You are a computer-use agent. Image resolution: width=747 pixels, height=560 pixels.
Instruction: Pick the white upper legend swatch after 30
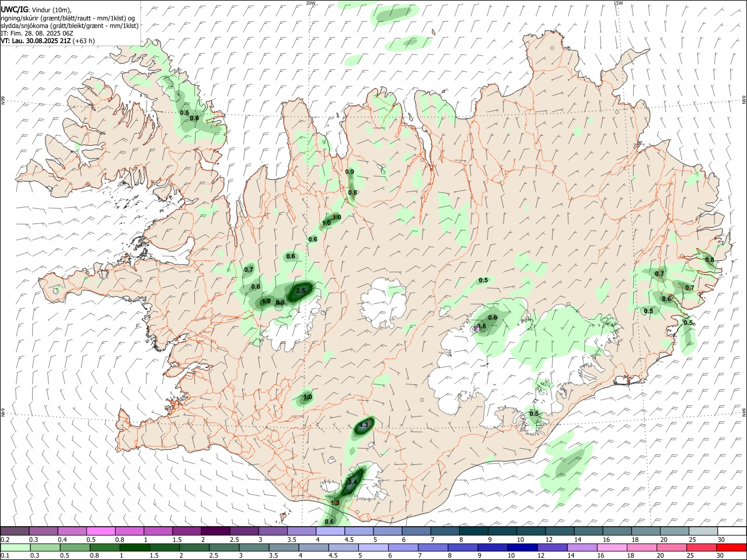coord(732,531)
